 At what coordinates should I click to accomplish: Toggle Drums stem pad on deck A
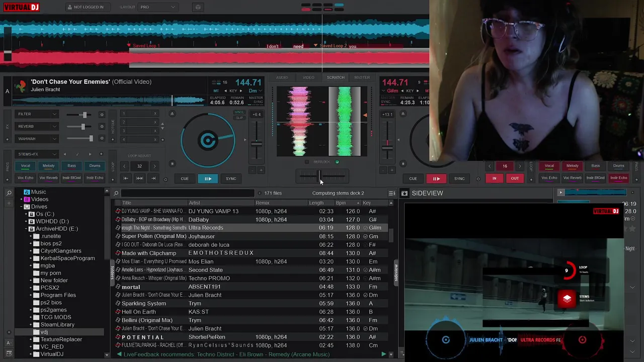tap(95, 166)
